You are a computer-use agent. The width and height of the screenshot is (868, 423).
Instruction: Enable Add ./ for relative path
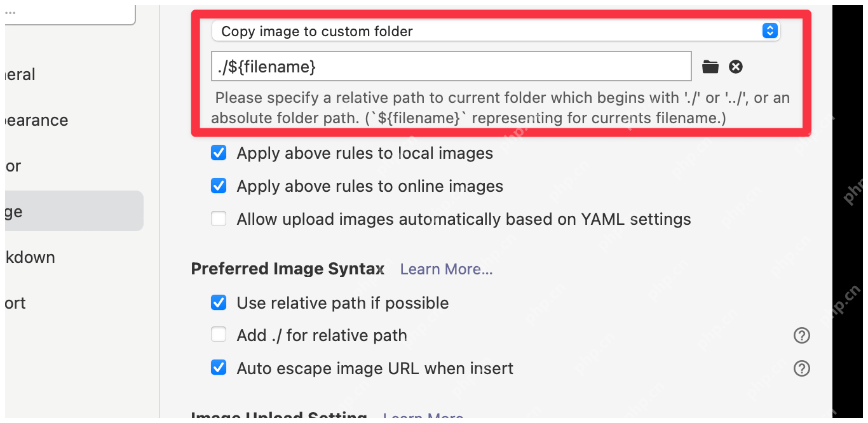tap(219, 335)
